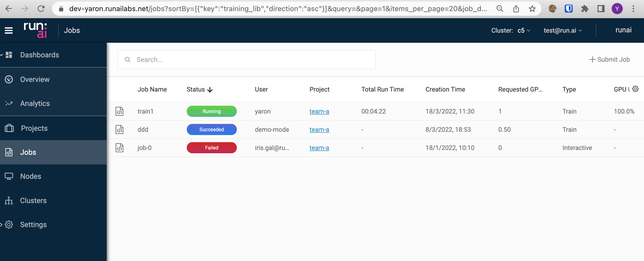Click the Submit Job button
The height and width of the screenshot is (261, 644).
[609, 60]
